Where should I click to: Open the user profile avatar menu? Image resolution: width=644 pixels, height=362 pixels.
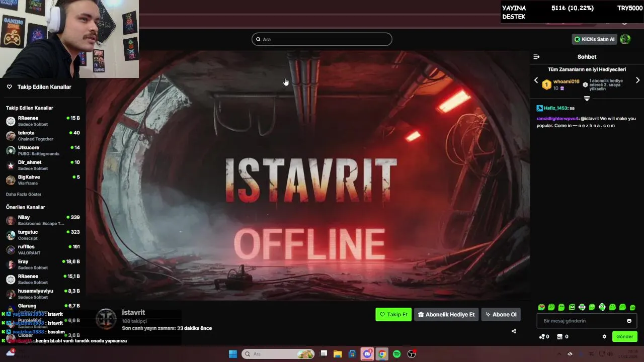click(625, 39)
